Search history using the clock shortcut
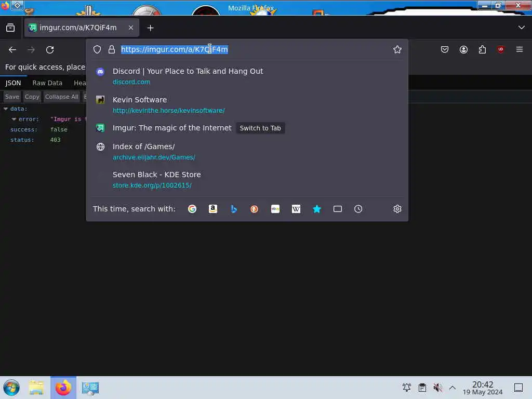The image size is (532, 399). 358,209
